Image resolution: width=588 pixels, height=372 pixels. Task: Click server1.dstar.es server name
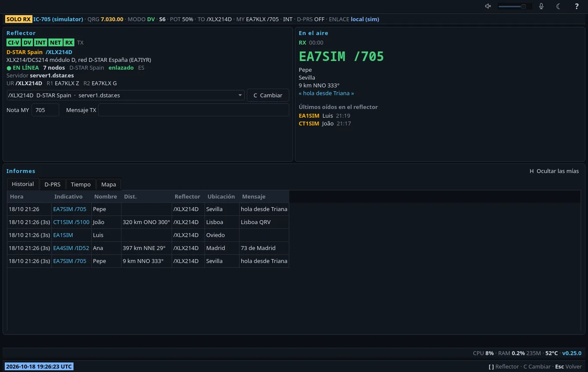click(x=52, y=75)
